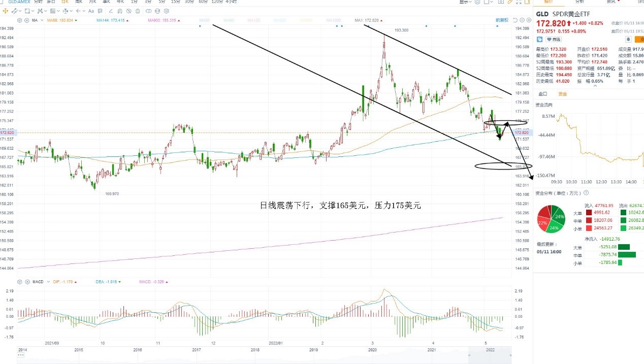
Task: Open fund distribution help question icon
Action: click(586, 193)
